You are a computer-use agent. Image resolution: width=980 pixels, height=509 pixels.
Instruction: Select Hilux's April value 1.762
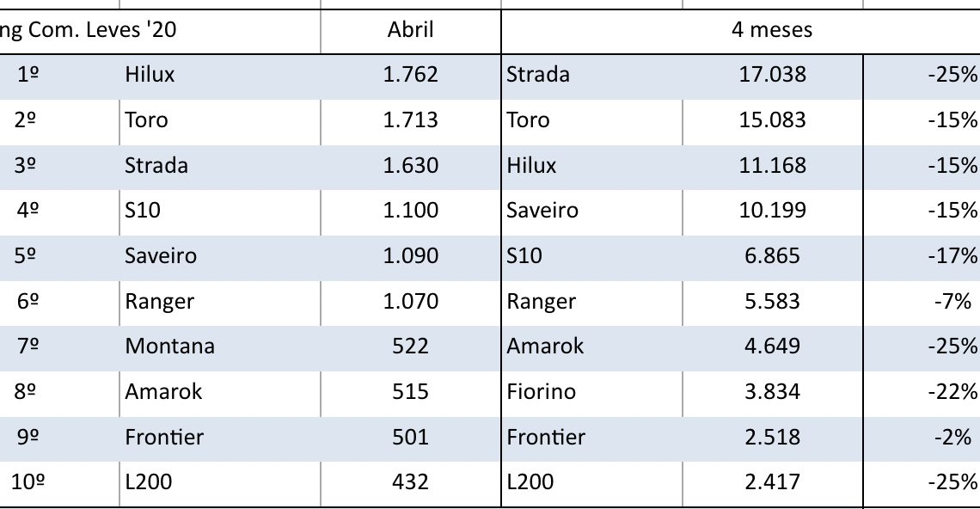[x=410, y=75]
